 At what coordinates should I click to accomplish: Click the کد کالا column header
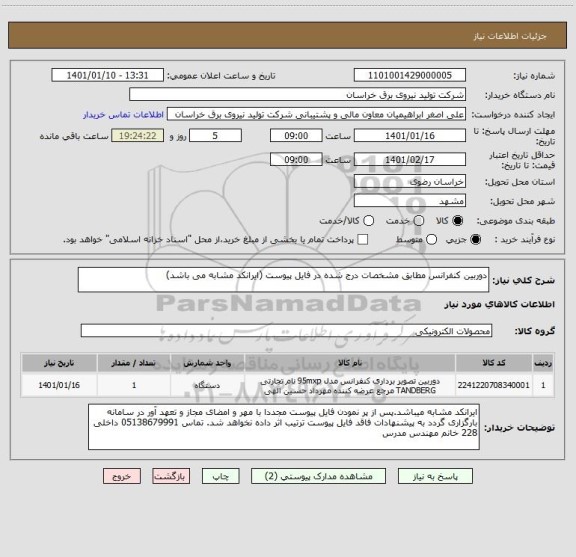point(494,363)
